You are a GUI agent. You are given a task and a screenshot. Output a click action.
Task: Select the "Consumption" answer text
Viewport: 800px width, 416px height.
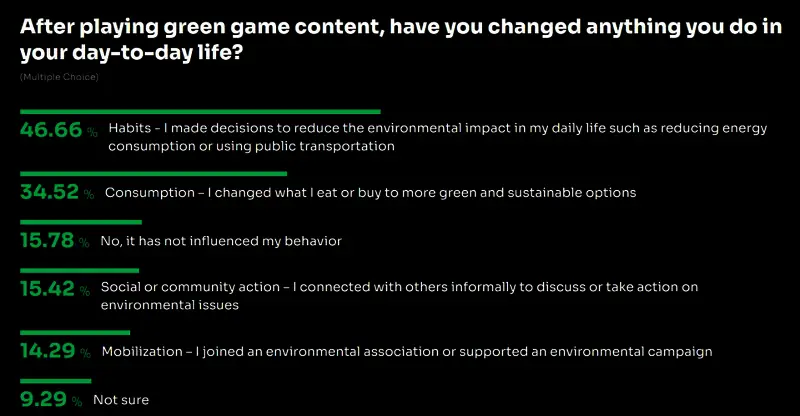(370, 192)
